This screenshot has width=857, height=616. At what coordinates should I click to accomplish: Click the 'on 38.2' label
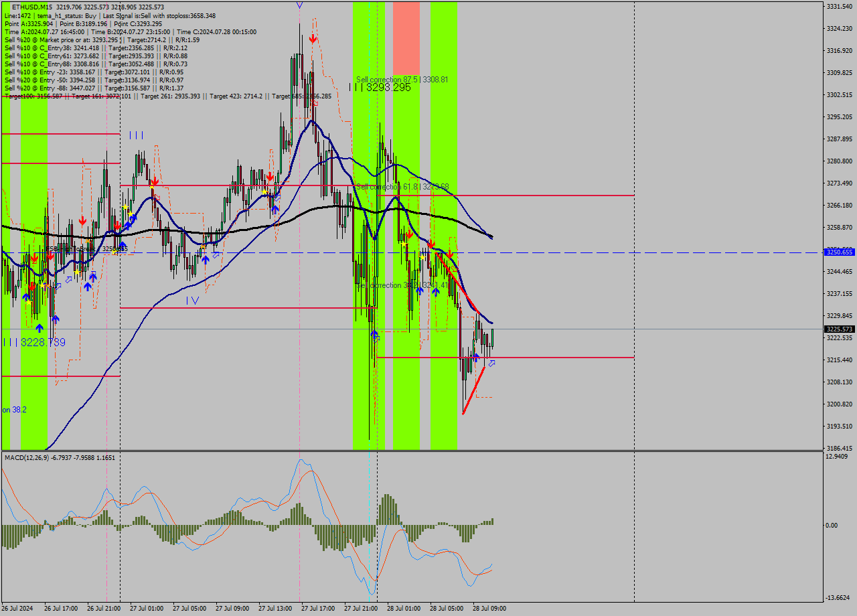14,409
